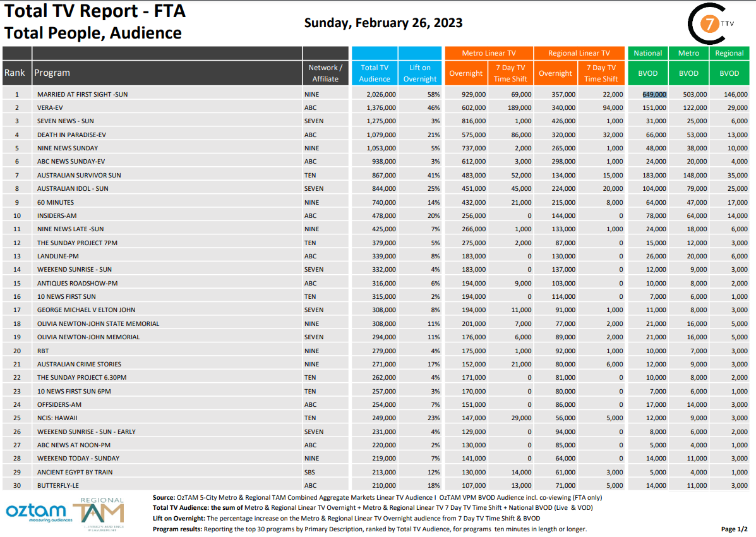The height and width of the screenshot is (537, 756).
Task: Click the Sunday, February 26, 2023 date heading
Action: tap(383, 23)
